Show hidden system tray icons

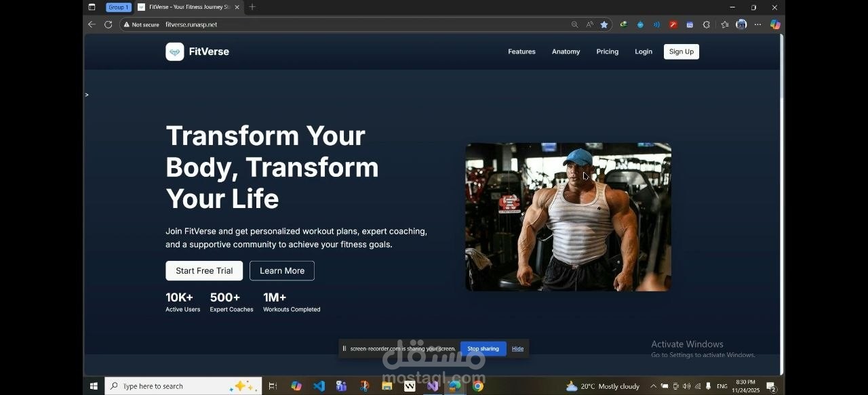(653, 386)
